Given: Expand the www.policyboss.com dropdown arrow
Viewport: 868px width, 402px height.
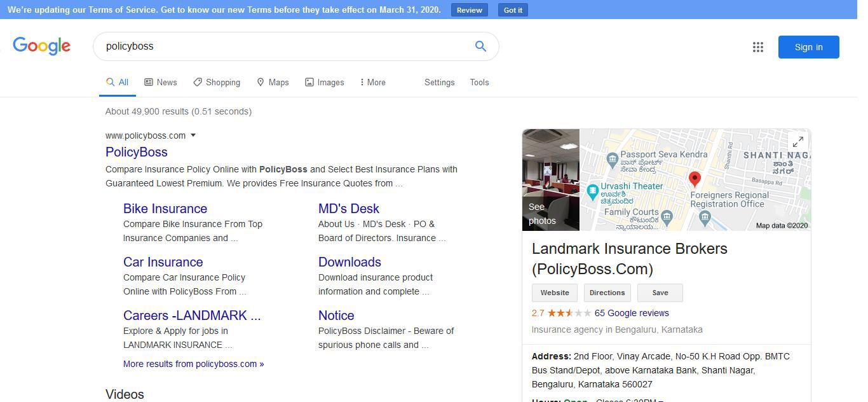Looking at the screenshot, I should [x=193, y=135].
